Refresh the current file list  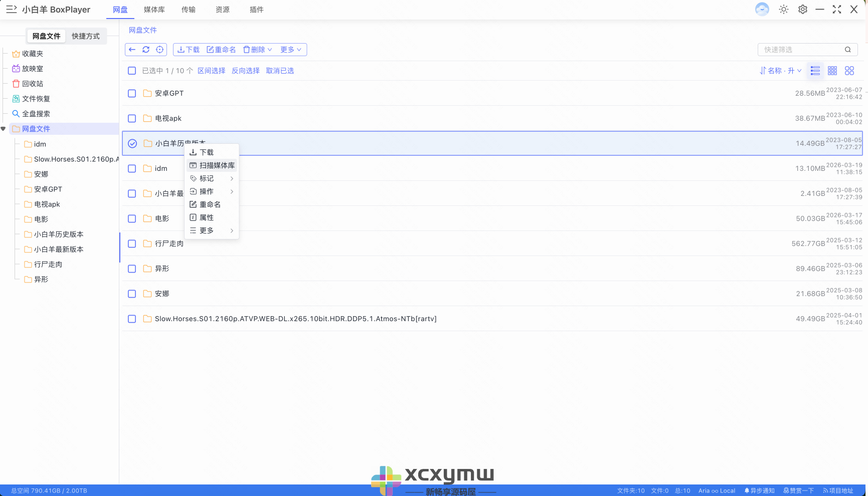pos(146,50)
